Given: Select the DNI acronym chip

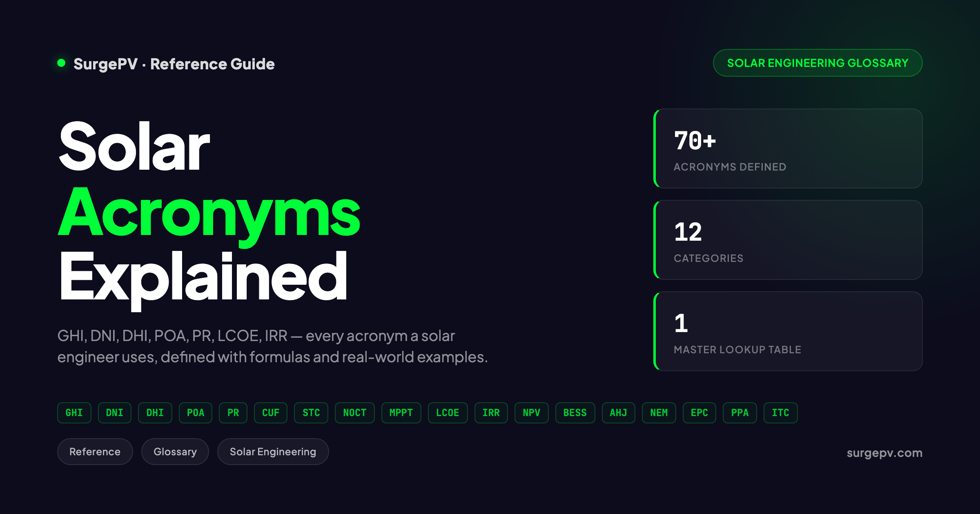Looking at the screenshot, I should [115, 413].
